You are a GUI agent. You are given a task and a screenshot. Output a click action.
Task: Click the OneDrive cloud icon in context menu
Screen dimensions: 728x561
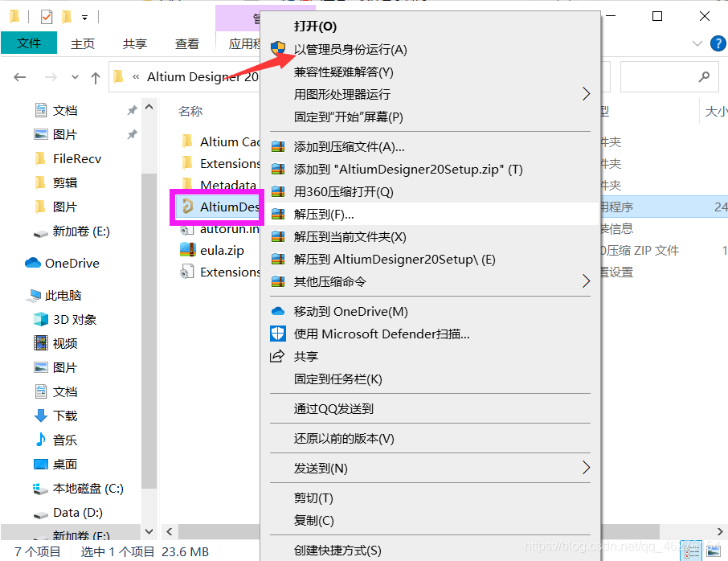click(x=278, y=311)
